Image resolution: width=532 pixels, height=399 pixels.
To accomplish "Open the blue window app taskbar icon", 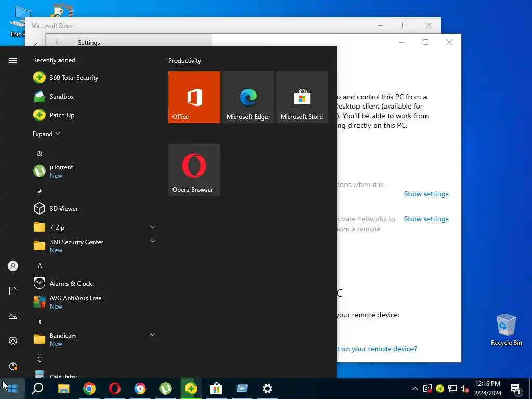I will (242, 389).
